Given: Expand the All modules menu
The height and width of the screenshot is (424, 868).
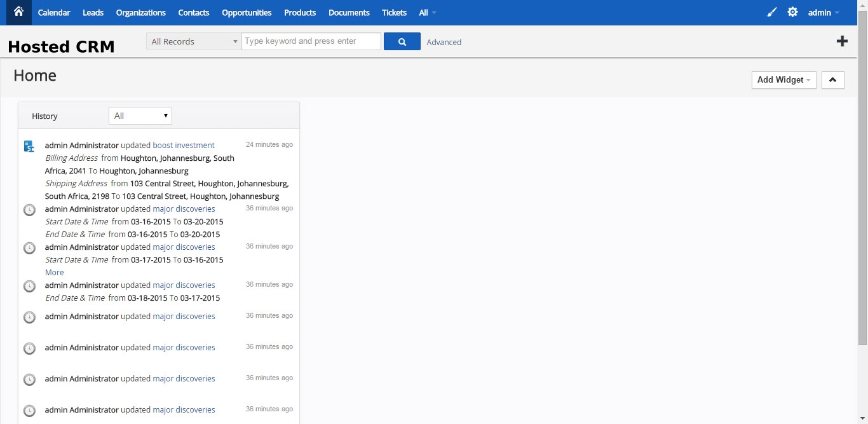Looking at the screenshot, I should (x=427, y=13).
